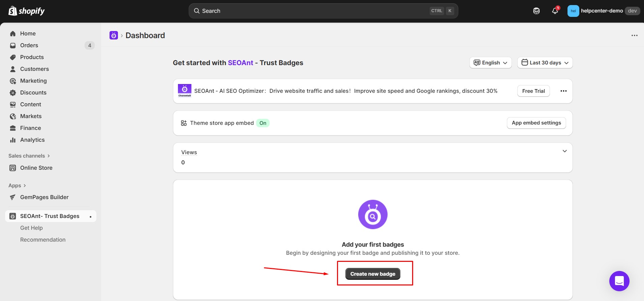Screen dimensions: 644x301
Task: Click the Theme store app embed On badge
Action: 263,123
